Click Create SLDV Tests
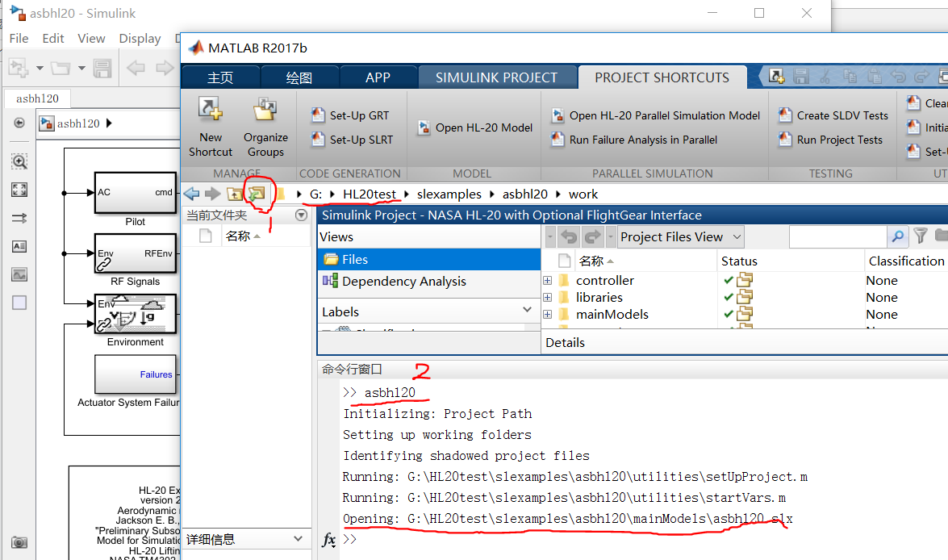Viewport: 948px width, 560px height. tap(841, 115)
